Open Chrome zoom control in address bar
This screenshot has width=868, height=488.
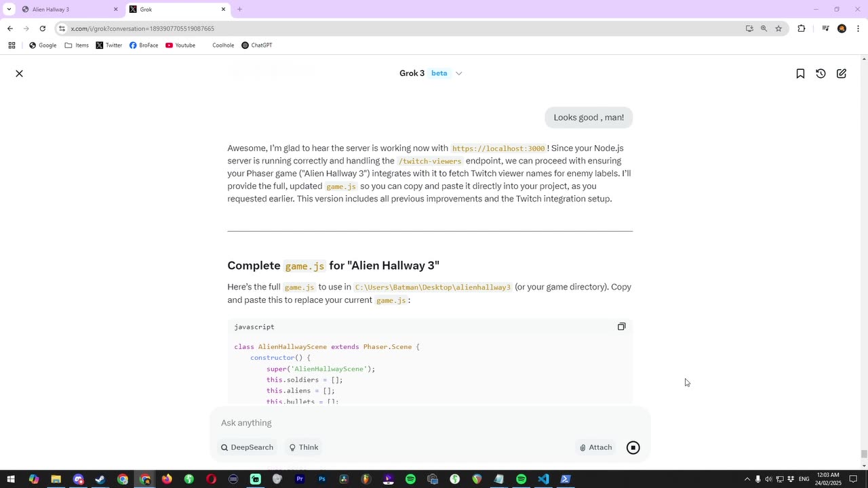[x=764, y=28]
